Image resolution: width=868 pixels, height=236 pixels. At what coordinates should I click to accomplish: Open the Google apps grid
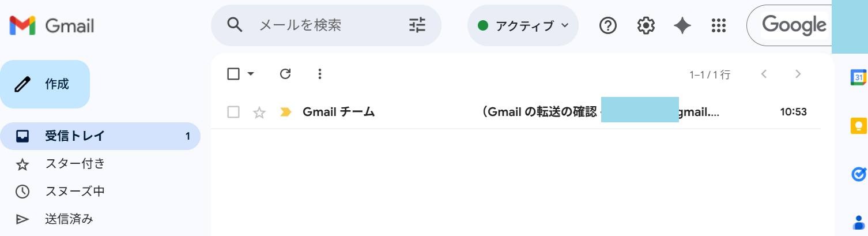(x=718, y=25)
